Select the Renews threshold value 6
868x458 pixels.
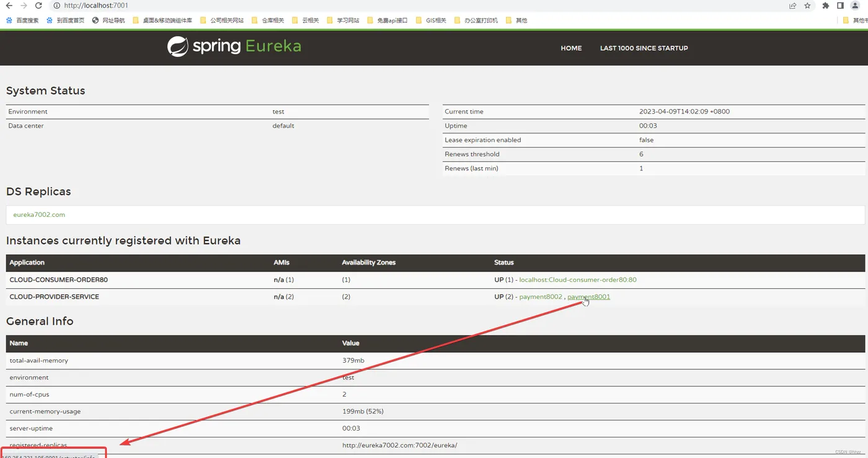(641, 154)
